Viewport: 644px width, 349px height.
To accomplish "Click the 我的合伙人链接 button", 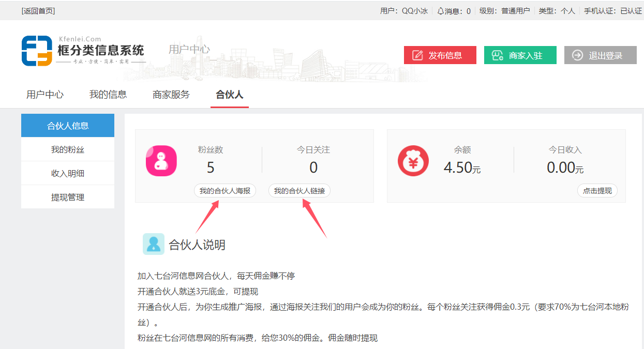I will pyautogui.click(x=299, y=191).
